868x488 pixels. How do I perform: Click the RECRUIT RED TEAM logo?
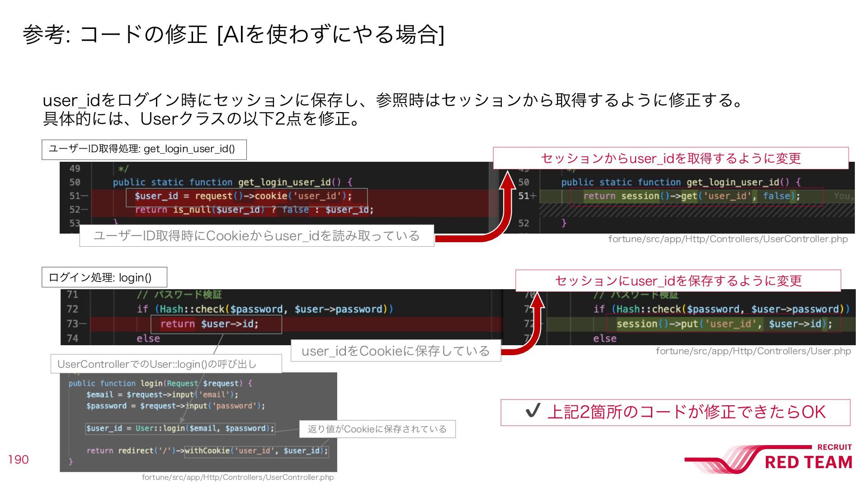click(769, 458)
